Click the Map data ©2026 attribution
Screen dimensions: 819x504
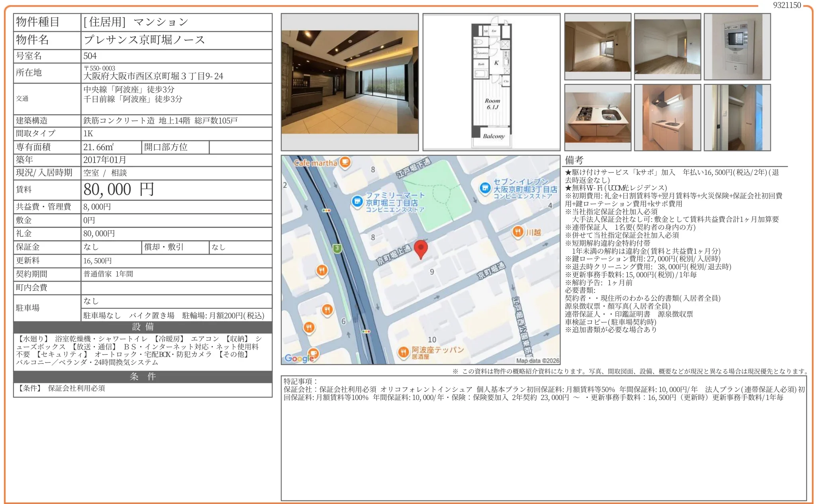point(537,361)
